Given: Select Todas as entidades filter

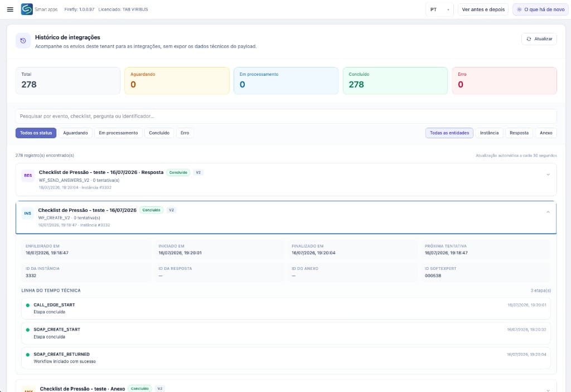Looking at the screenshot, I should pyautogui.click(x=449, y=133).
